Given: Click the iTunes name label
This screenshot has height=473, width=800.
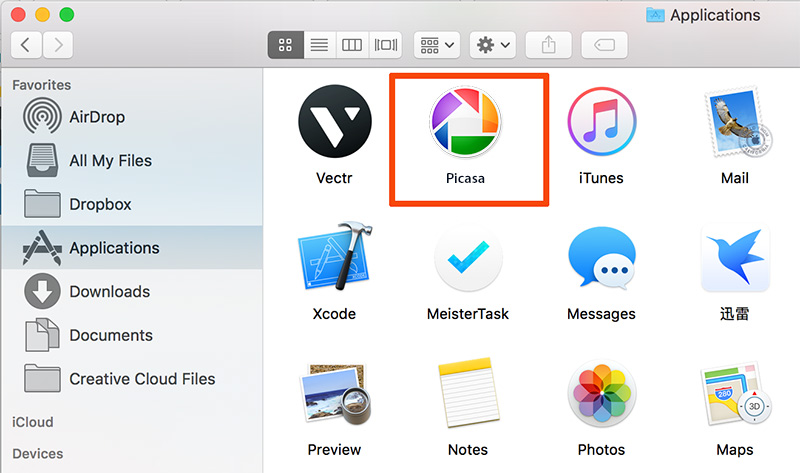Looking at the screenshot, I should (601, 178).
